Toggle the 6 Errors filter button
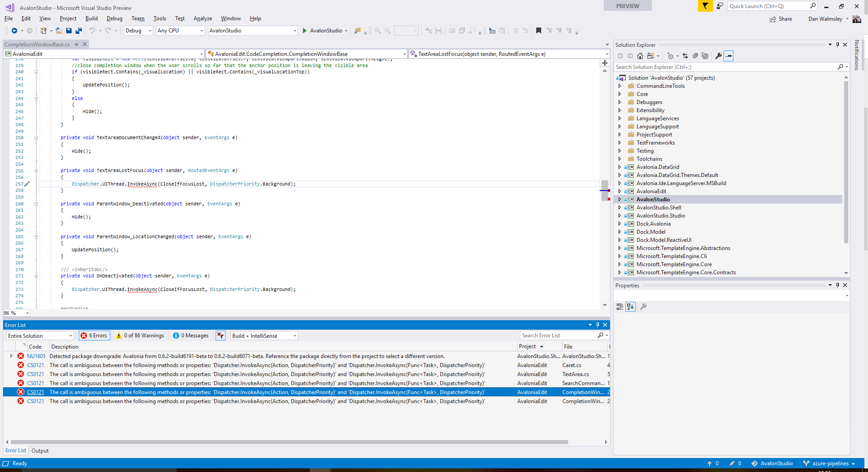This screenshot has height=472, width=868. (x=94, y=336)
